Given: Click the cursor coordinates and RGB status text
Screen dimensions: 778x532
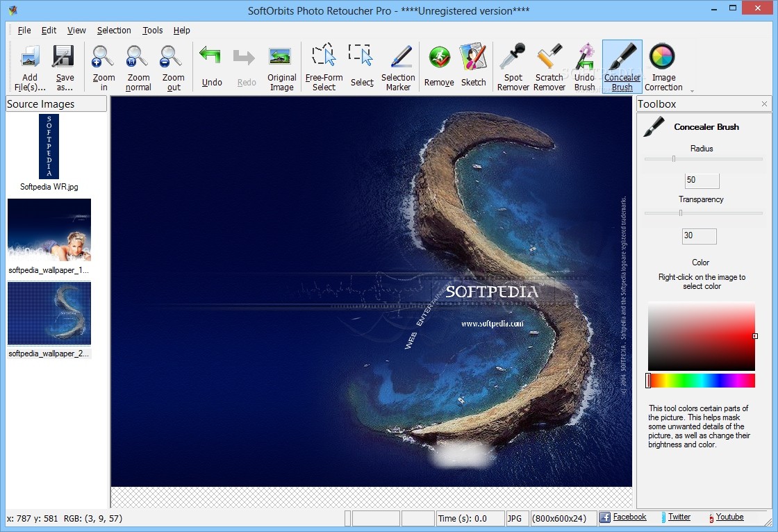Looking at the screenshot, I should (65, 518).
